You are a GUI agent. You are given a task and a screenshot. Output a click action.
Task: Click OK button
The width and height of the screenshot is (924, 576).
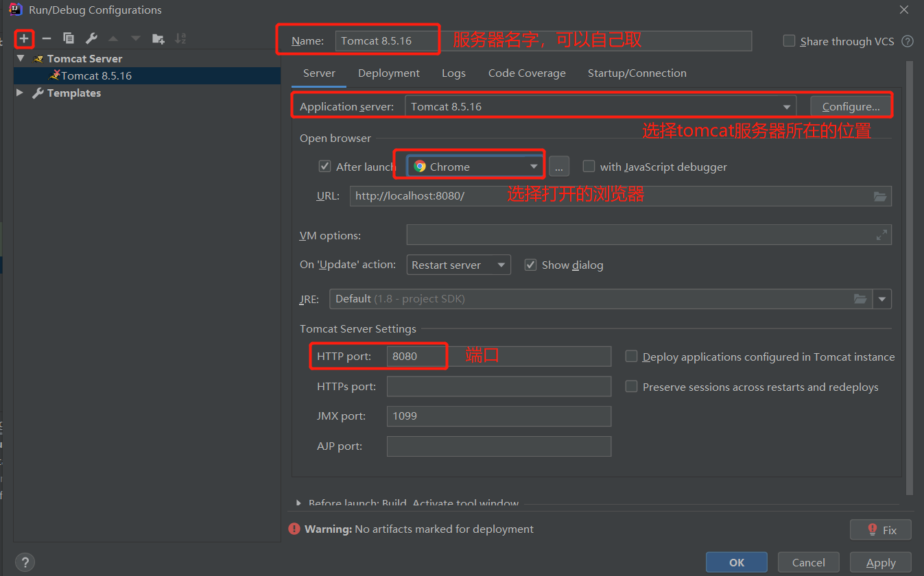737,562
